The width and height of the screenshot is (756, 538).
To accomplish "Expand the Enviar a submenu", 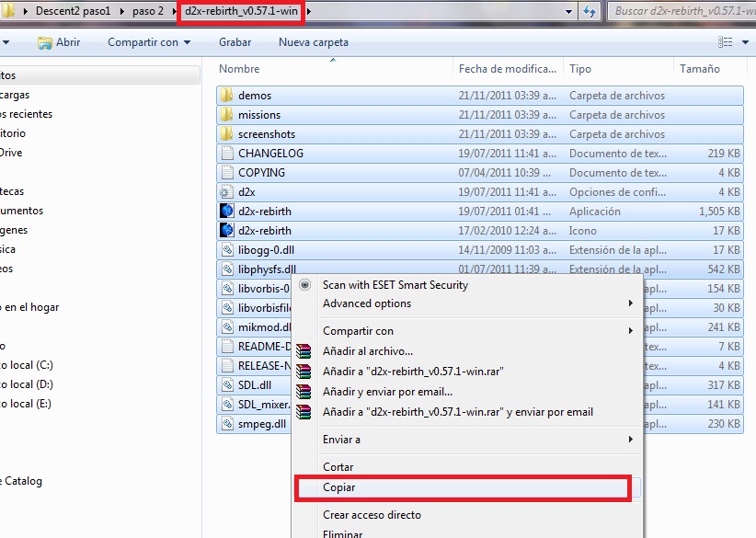I will tap(630, 440).
